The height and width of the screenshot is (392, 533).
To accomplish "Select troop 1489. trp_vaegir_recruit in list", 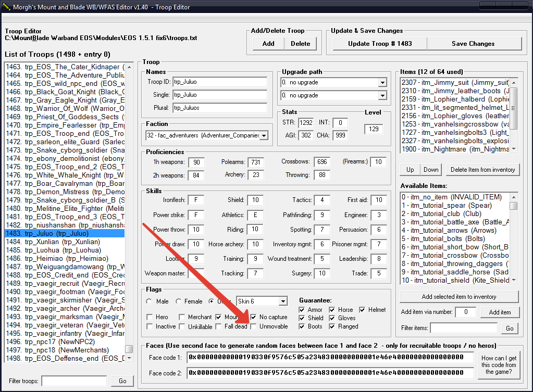I will click(65, 283).
